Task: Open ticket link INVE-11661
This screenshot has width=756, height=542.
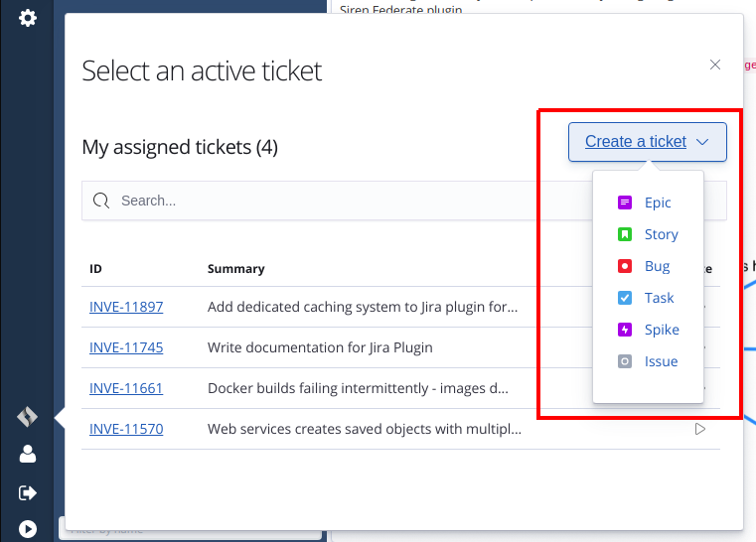Action: tap(126, 388)
